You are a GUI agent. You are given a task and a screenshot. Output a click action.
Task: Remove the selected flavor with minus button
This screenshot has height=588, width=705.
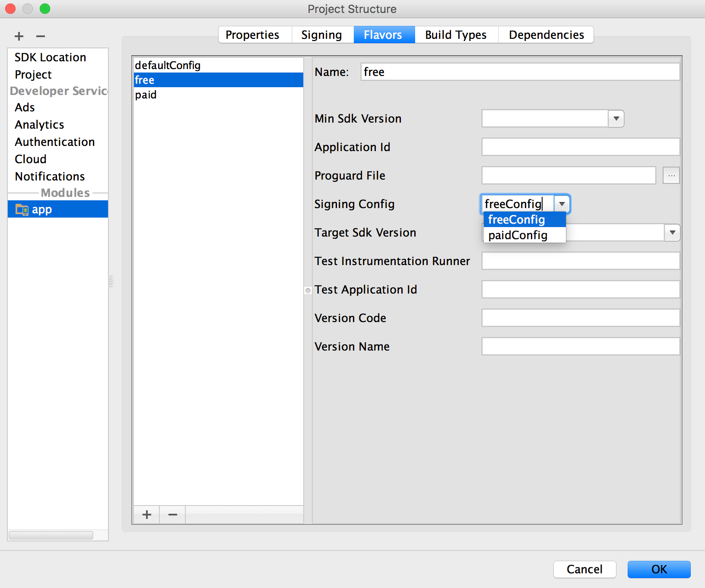tap(173, 515)
